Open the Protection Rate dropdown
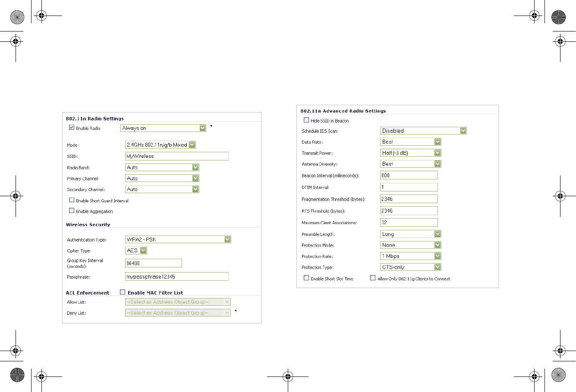The height and width of the screenshot is (392, 576). tap(411, 256)
